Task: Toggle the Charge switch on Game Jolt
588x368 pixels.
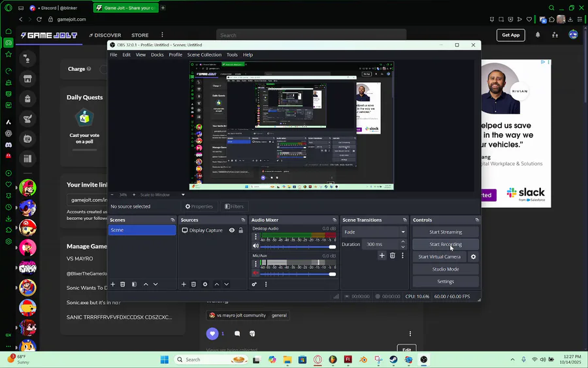Action: [103, 69]
